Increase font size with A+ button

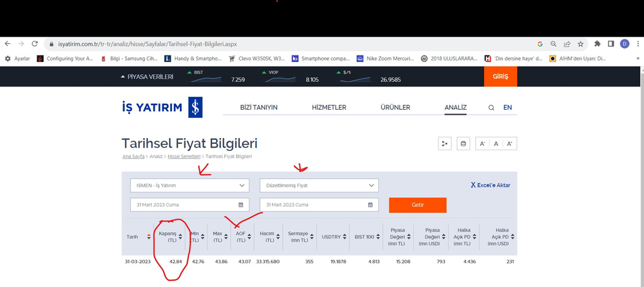tap(510, 143)
